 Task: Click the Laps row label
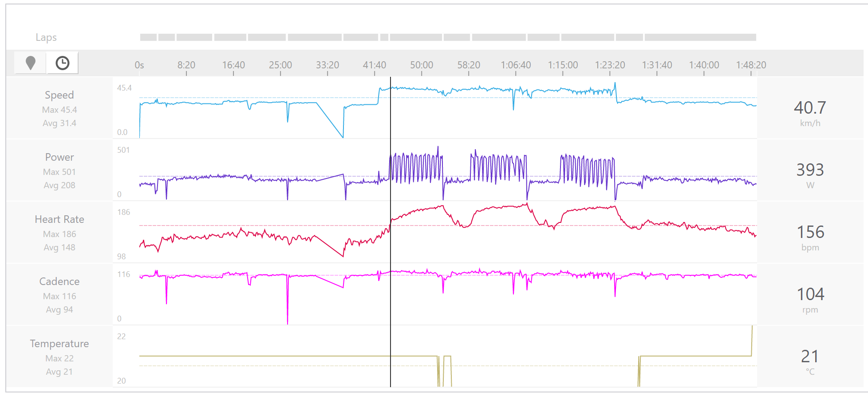pos(46,37)
